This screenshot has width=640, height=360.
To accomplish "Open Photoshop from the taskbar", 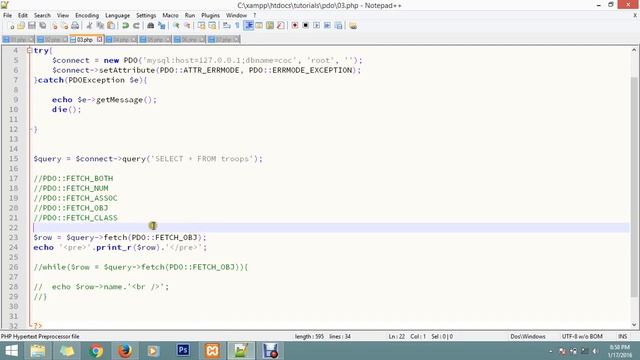I will pos(183,351).
